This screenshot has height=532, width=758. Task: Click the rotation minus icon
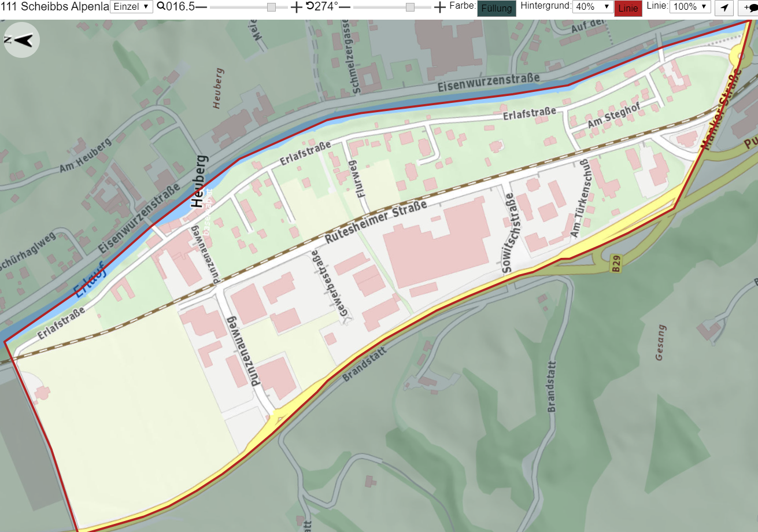(x=345, y=8)
